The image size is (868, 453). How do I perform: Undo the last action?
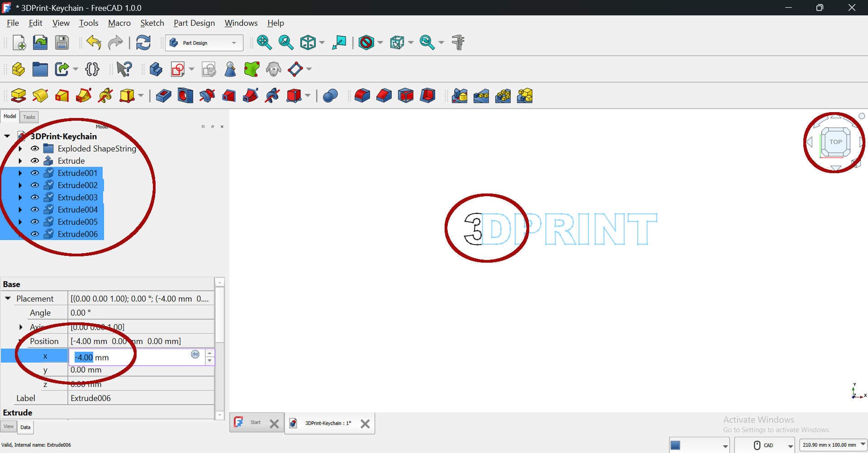pos(94,42)
